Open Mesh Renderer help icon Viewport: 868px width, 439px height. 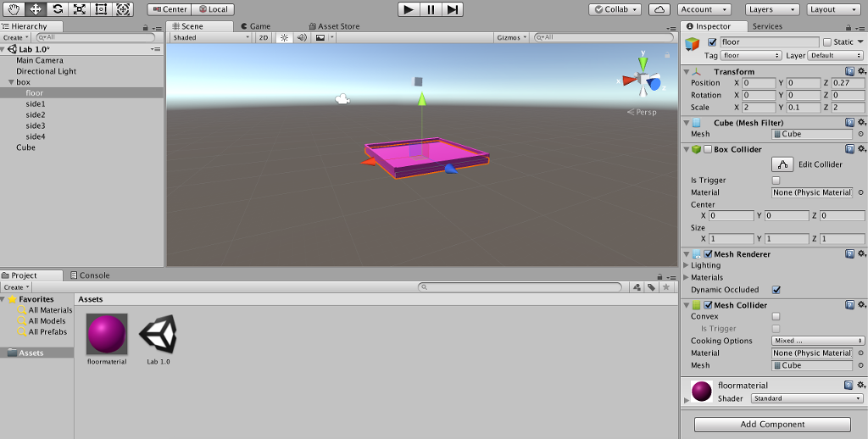[x=849, y=254]
